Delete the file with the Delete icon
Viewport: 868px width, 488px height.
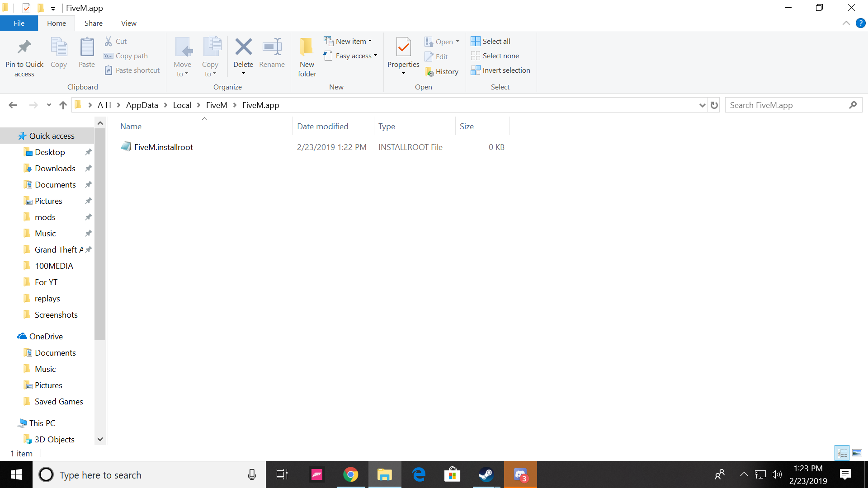click(x=243, y=50)
